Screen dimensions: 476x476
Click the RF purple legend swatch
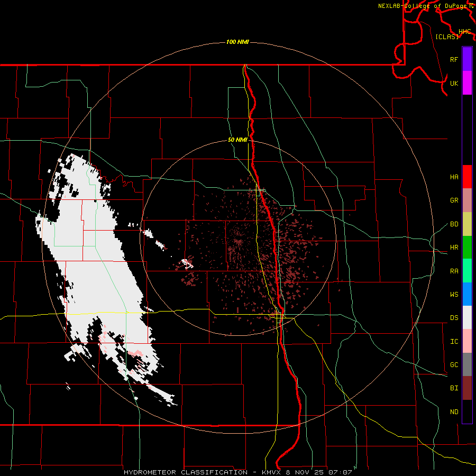click(x=467, y=59)
